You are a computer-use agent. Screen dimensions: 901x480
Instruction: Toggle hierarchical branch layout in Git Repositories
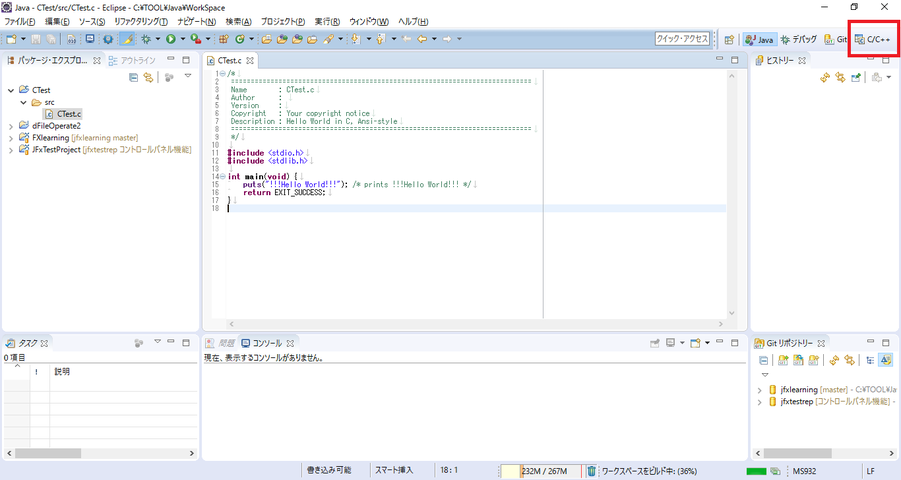(870, 360)
